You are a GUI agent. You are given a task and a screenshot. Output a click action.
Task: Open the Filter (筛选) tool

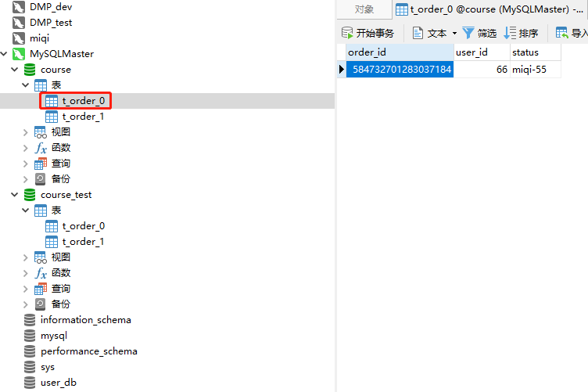pos(479,33)
